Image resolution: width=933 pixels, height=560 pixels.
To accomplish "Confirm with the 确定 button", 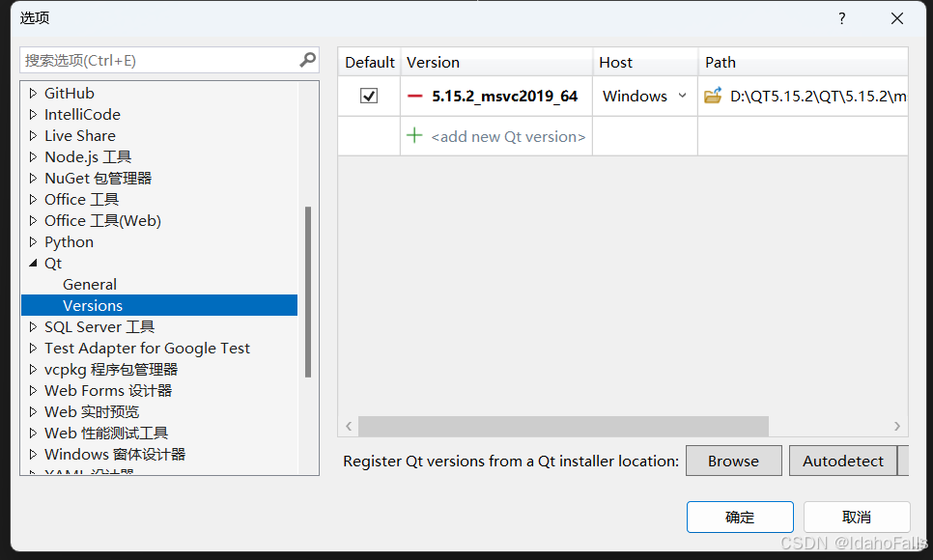I will [740, 517].
